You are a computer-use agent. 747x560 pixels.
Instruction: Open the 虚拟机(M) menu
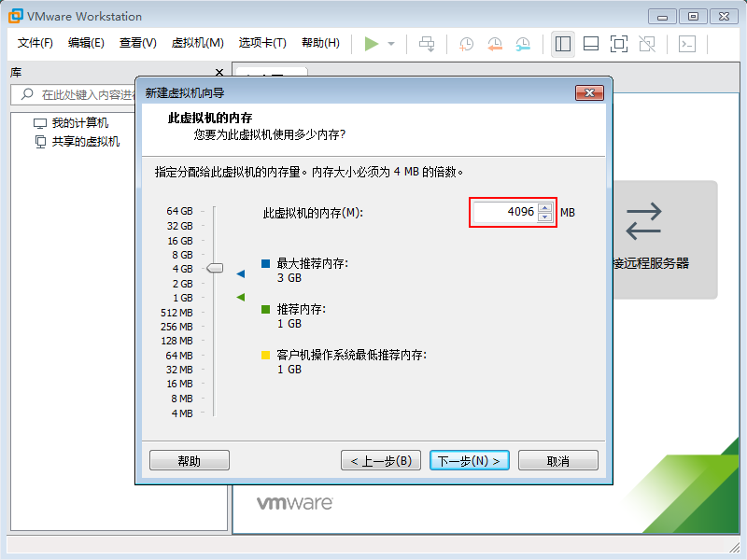coord(198,43)
